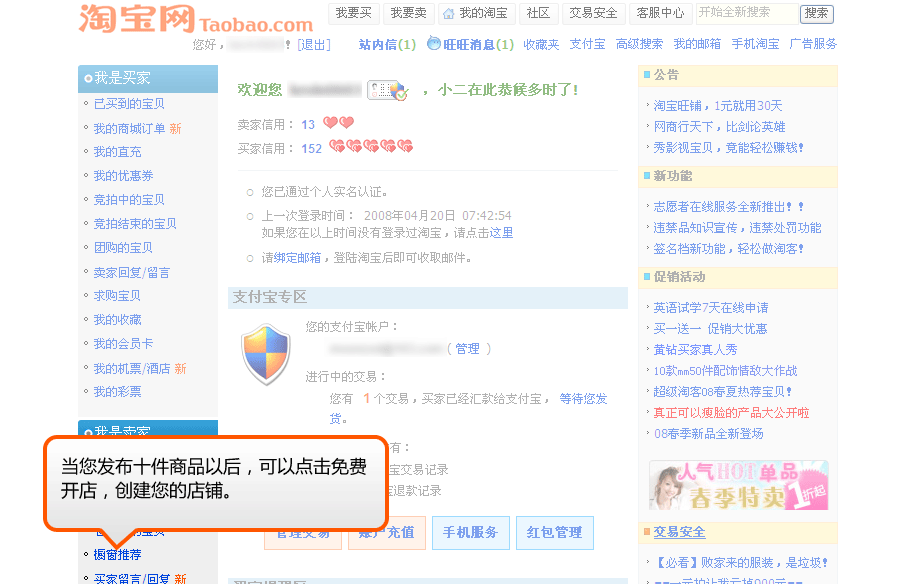Click the Taobao.com logo
900x584 pixels.
tap(196, 19)
